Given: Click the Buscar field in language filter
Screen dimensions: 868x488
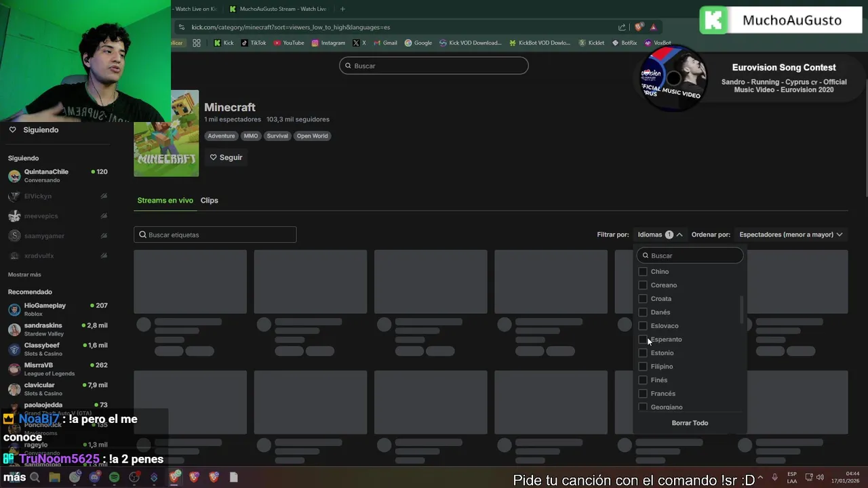Looking at the screenshot, I should coord(690,256).
